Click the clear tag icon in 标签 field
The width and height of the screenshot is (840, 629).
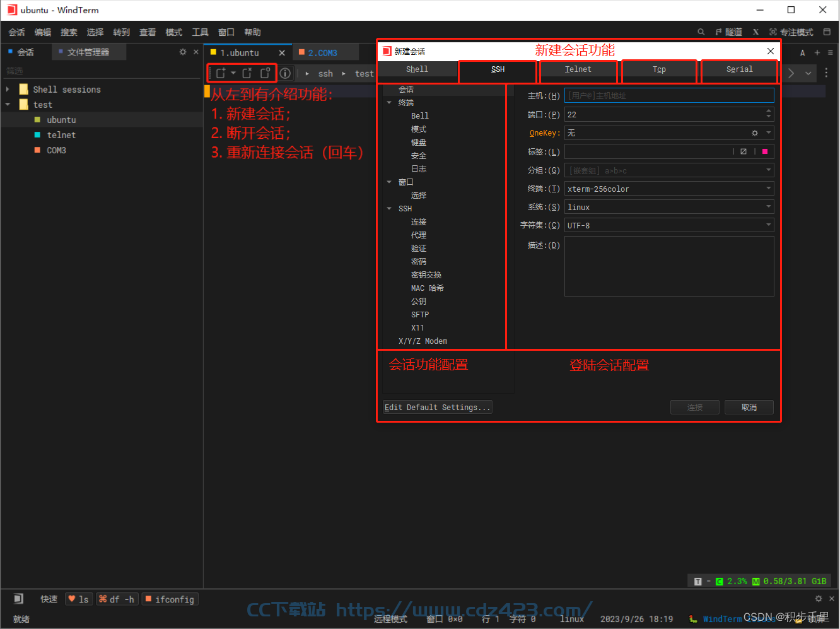(x=744, y=151)
